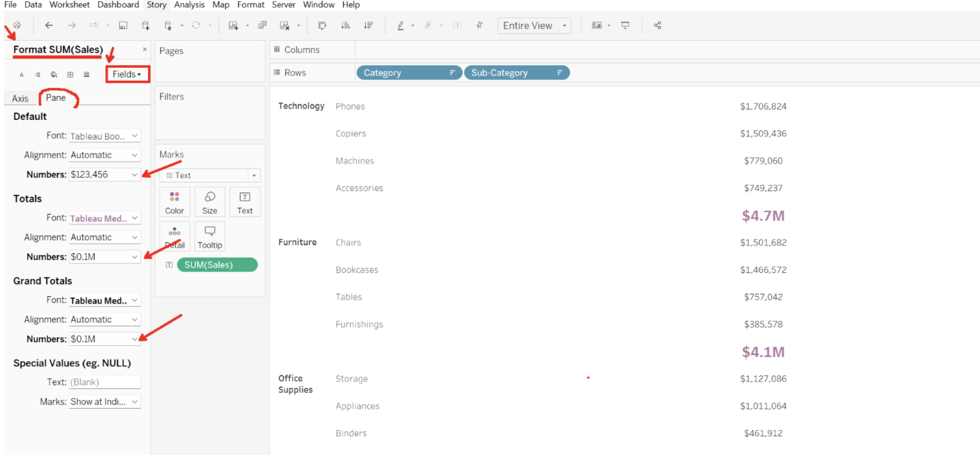Select the Font format icon in Format panel
980x455 pixels.
click(21, 74)
